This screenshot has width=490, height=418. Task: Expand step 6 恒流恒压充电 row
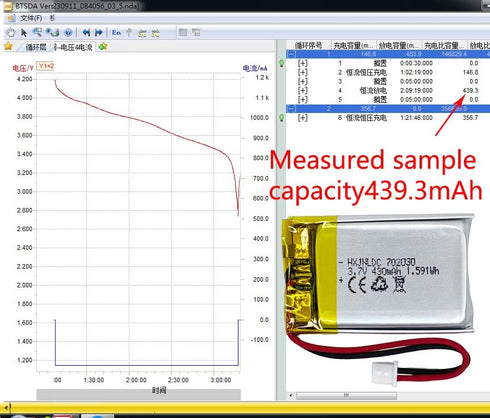point(303,118)
